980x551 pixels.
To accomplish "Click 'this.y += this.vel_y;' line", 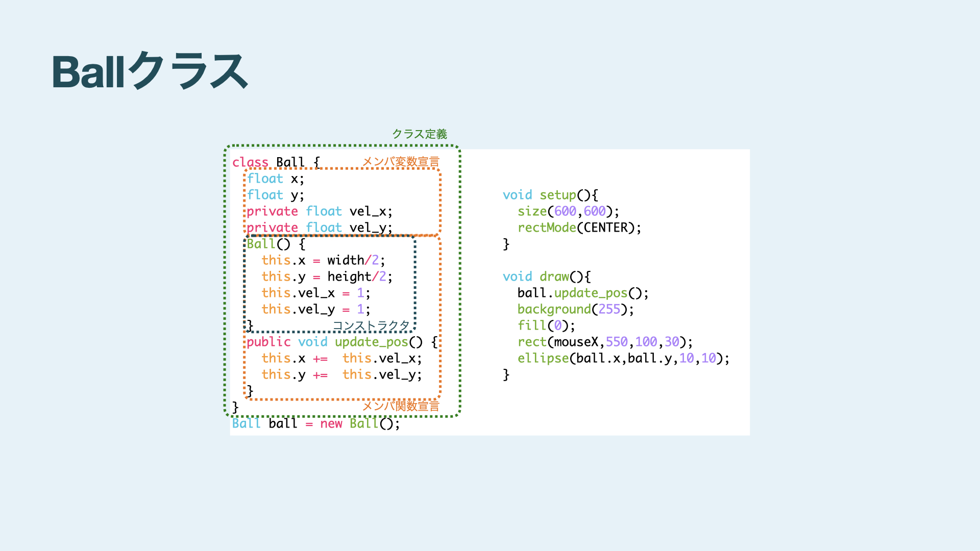I will click(x=341, y=375).
